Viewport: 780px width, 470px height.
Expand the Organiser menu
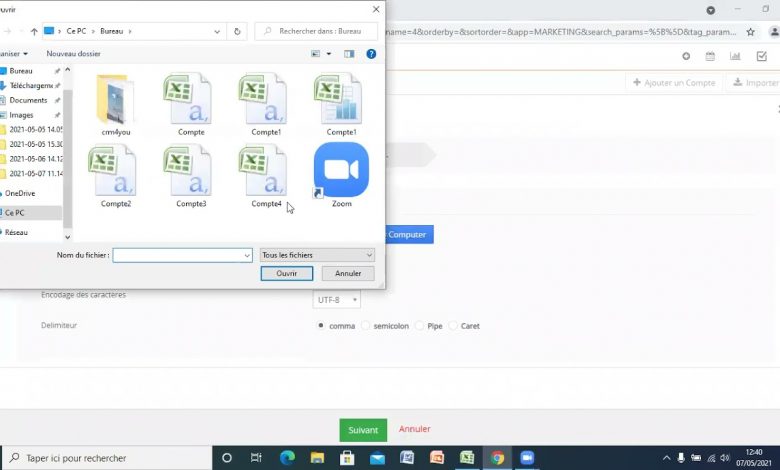pos(13,54)
